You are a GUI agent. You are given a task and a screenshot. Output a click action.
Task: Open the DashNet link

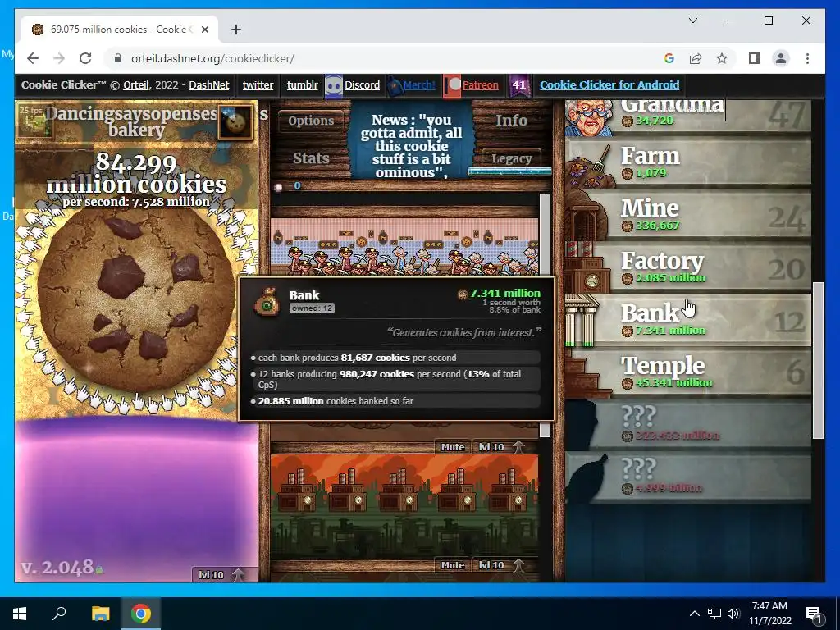tap(209, 85)
